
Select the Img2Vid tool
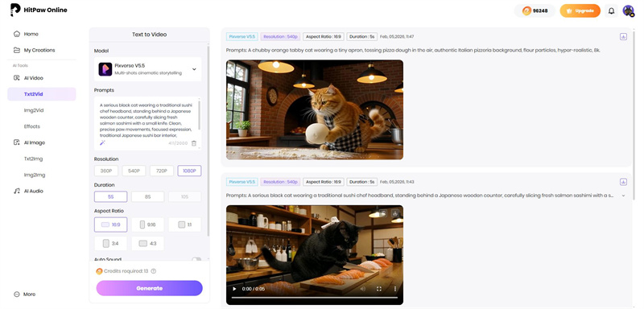pos(34,110)
